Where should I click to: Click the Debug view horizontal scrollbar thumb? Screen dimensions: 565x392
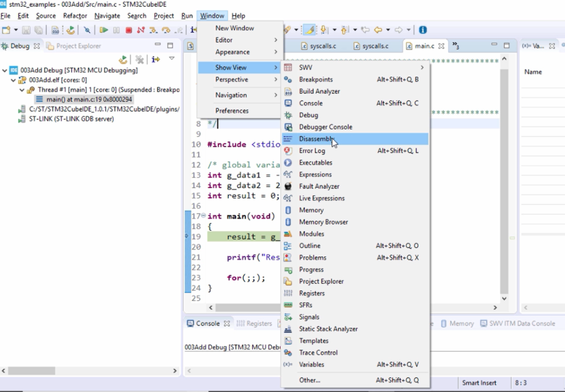(x=31, y=370)
